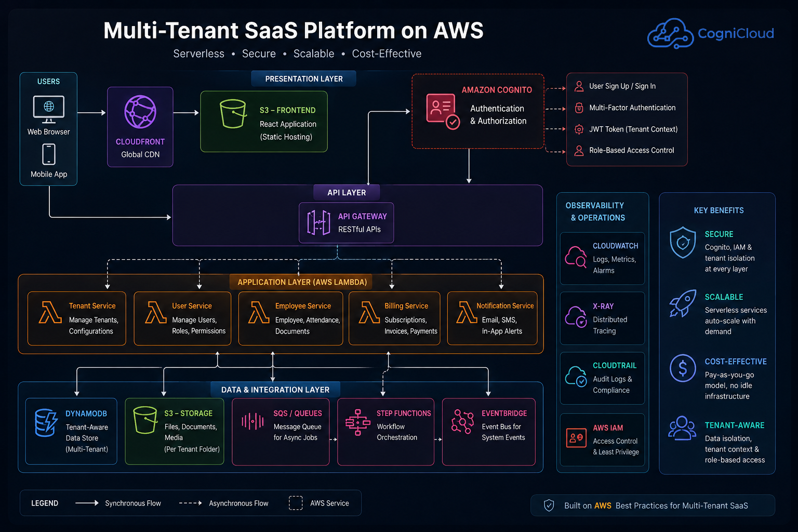The width and height of the screenshot is (798, 532).
Task: Select the Tenant Service Lambda icon
Action: click(50, 312)
